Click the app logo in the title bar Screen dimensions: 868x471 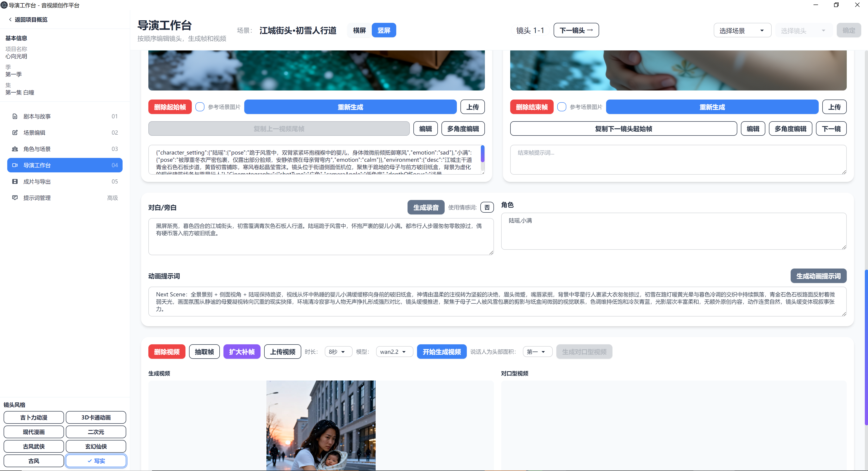pyautogui.click(x=4, y=5)
